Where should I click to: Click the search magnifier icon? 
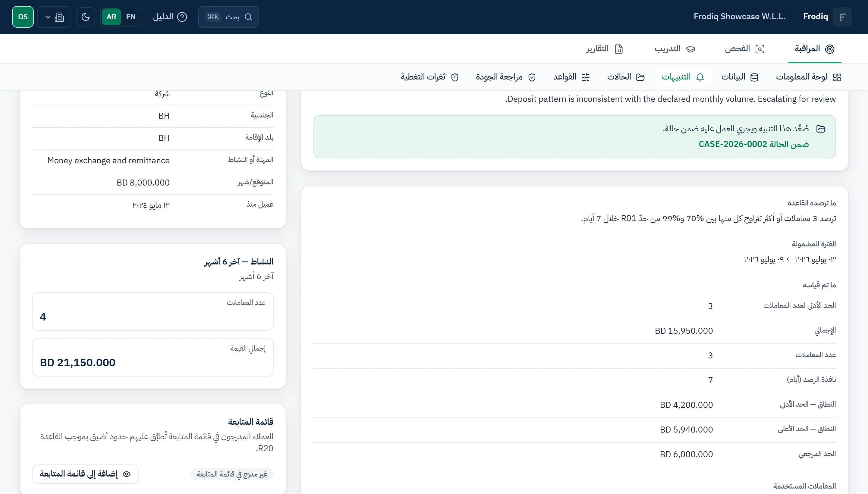click(248, 17)
